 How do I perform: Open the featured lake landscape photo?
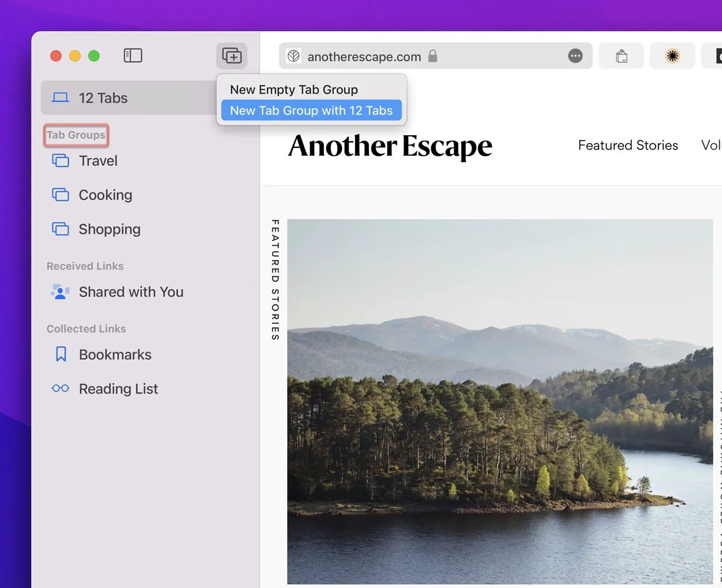(500, 401)
